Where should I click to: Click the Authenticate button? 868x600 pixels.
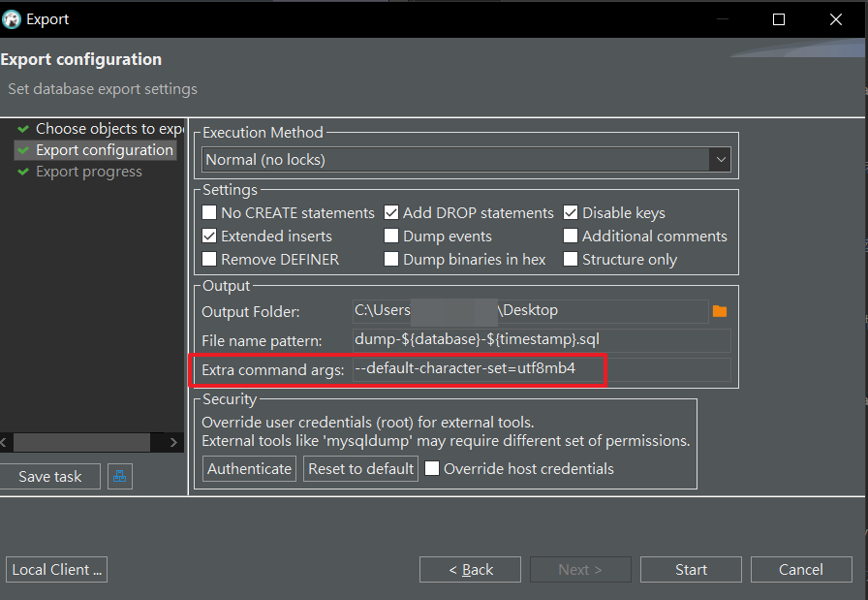point(249,468)
